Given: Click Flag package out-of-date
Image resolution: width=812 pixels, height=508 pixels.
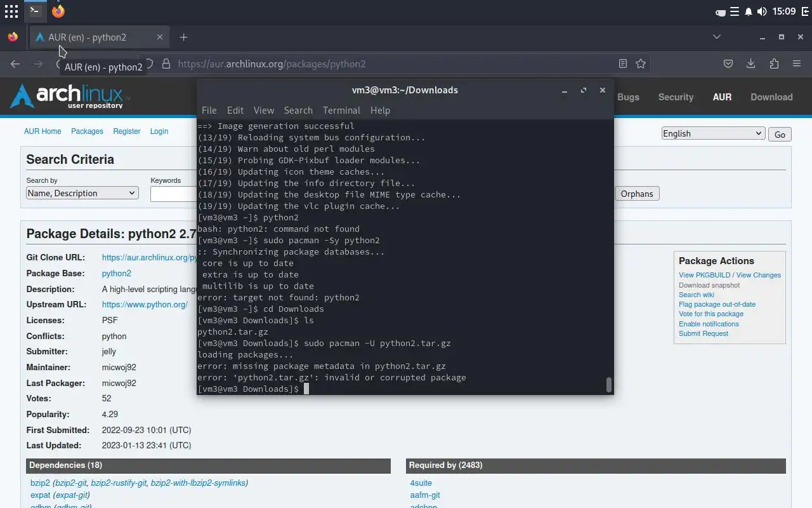Looking at the screenshot, I should point(717,304).
